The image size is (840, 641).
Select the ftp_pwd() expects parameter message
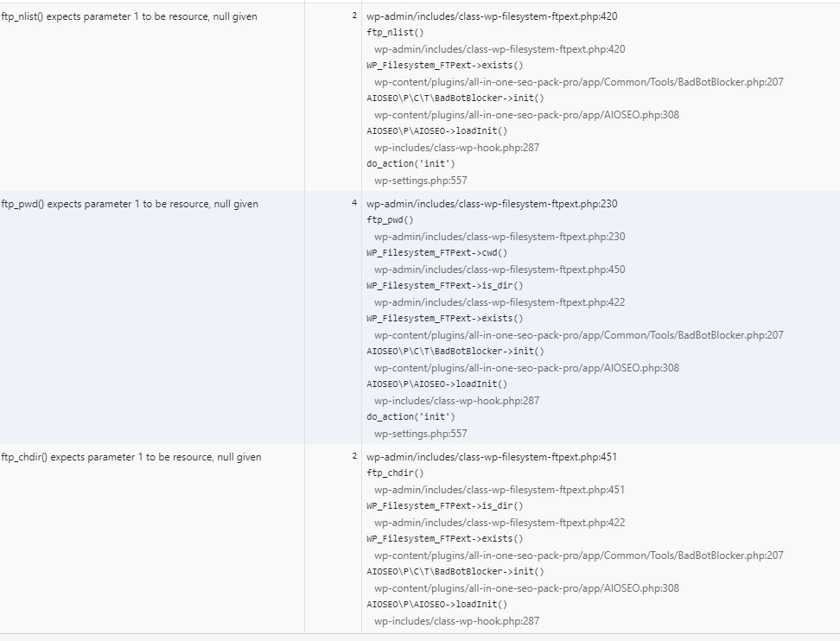(130, 204)
